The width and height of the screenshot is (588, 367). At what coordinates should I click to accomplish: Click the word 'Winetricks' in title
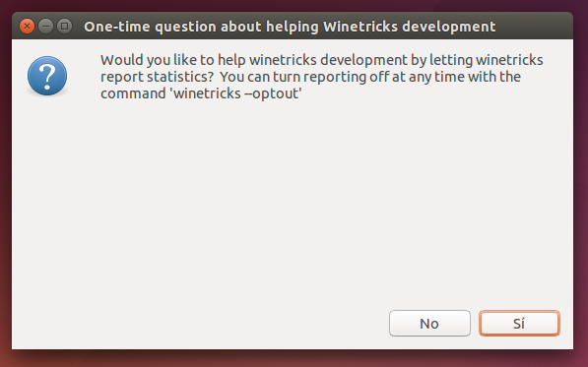360,27
